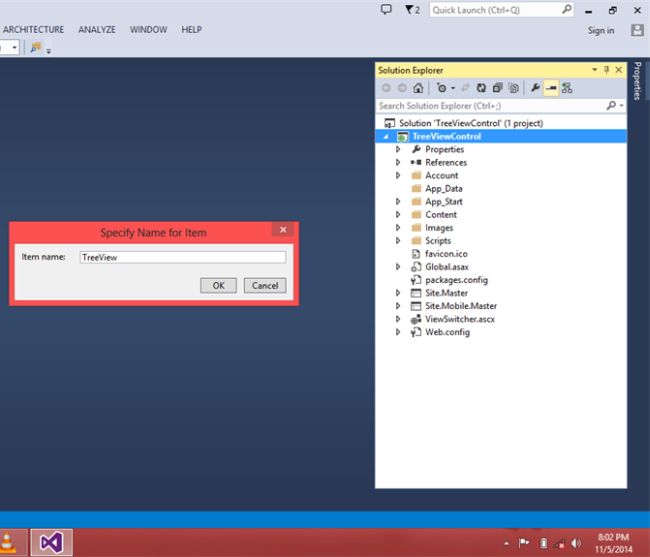
Task: Click the View Class Diagram icon
Action: pyautogui.click(x=567, y=88)
